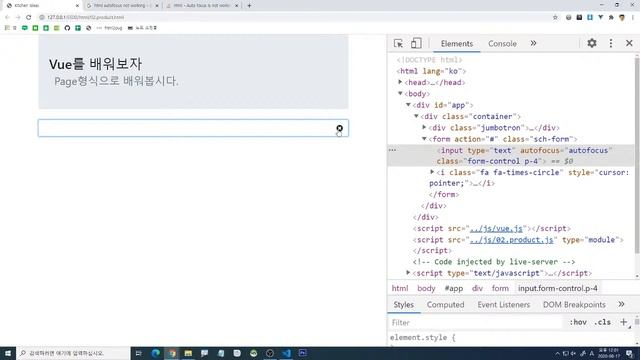
Task: Select the #app breadcrumb
Action: (453, 288)
